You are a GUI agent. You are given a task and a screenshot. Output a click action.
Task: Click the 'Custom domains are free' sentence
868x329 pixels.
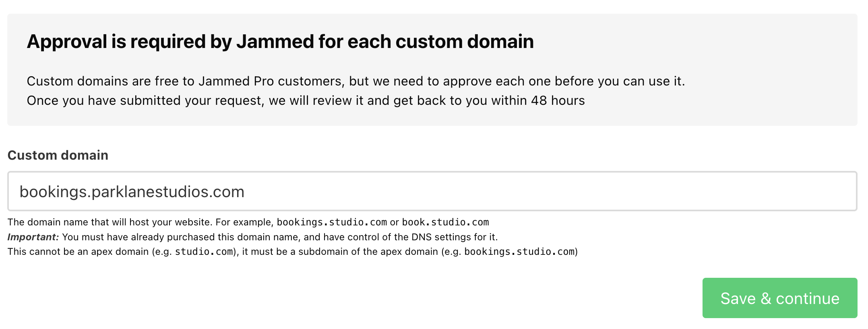tap(356, 81)
